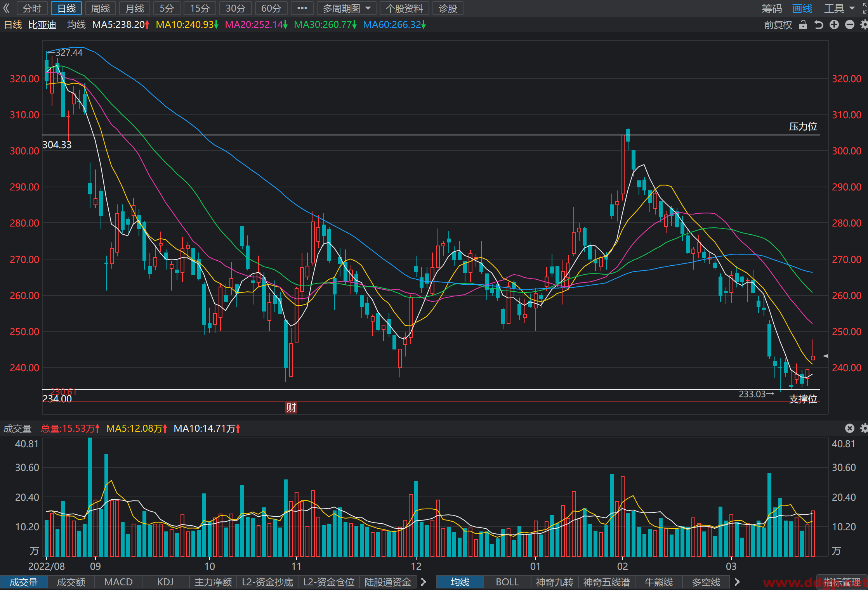Image resolution: width=868 pixels, height=590 pixels.
Task: Expand the 多周期图 dropdown
Action: click(x=347, y=8)
